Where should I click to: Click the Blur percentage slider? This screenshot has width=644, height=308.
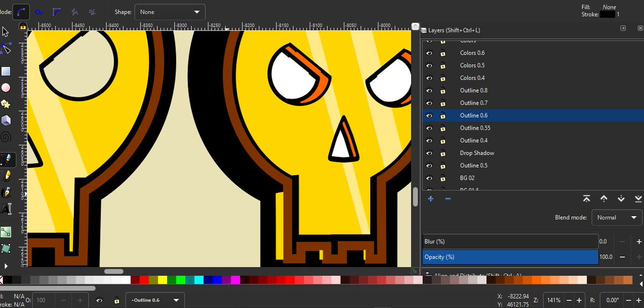510,242
